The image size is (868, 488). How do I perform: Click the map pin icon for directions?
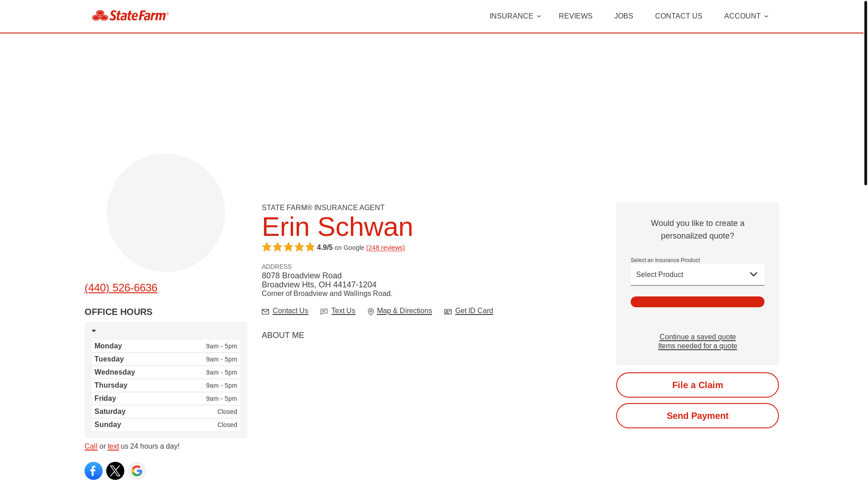point(371,312)
